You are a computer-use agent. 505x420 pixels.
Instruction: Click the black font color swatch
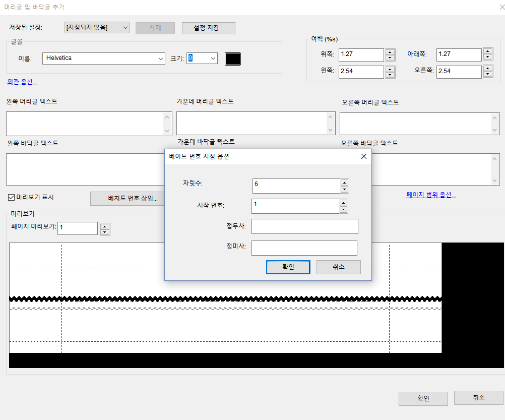232,58
